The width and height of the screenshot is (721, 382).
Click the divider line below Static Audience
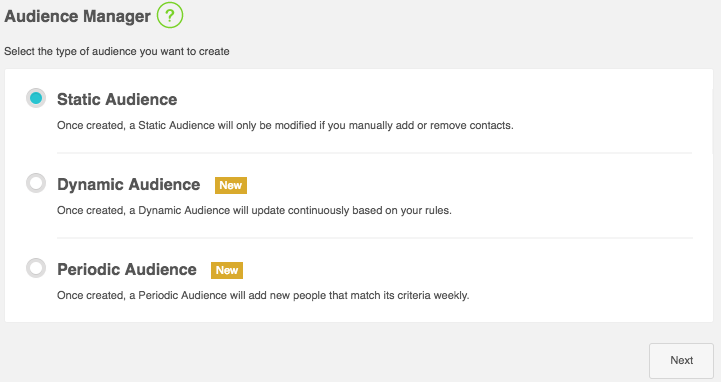point(374,153)
